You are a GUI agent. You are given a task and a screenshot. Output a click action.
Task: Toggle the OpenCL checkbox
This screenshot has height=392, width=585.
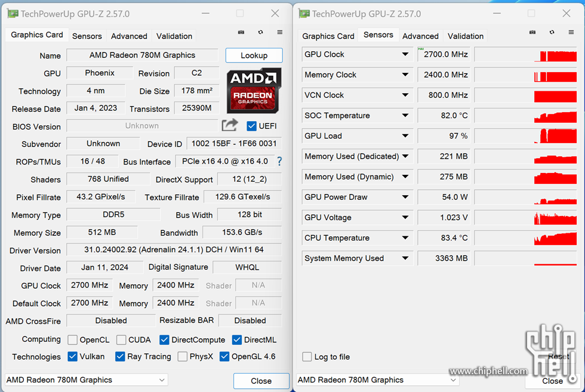[73, 339]
